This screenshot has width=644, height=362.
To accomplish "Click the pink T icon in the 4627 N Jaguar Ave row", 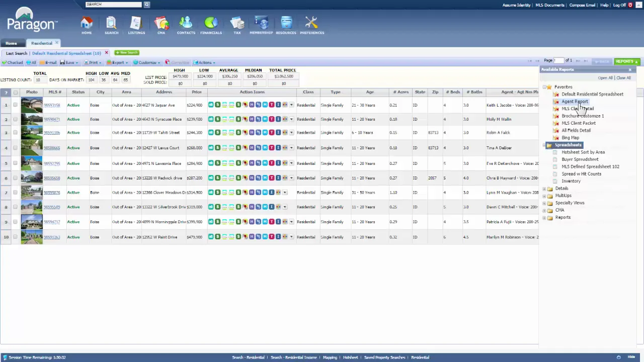I will click(x=272, y=105).
